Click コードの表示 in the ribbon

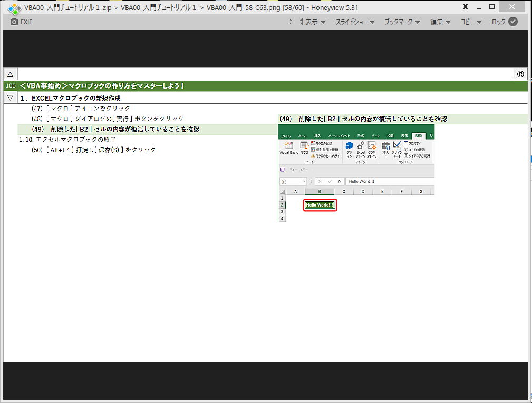(x=414, y=150)
